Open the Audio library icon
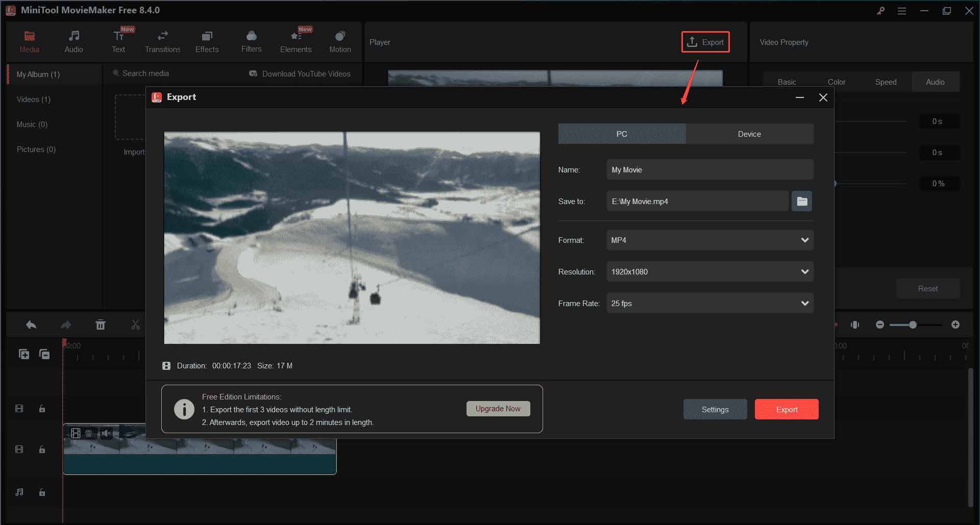Image resolution: width=980 pixels, height=525 pixels. (73, 41)
